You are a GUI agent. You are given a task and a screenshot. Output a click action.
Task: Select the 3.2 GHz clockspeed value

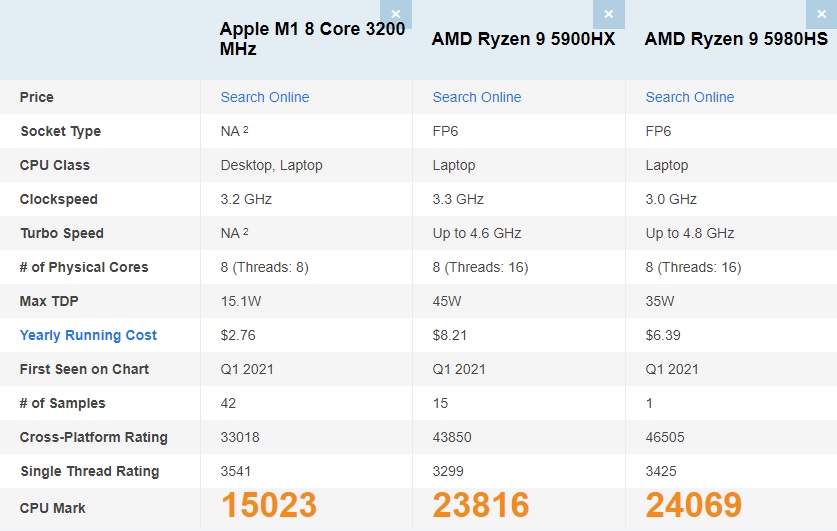[246, 200]
